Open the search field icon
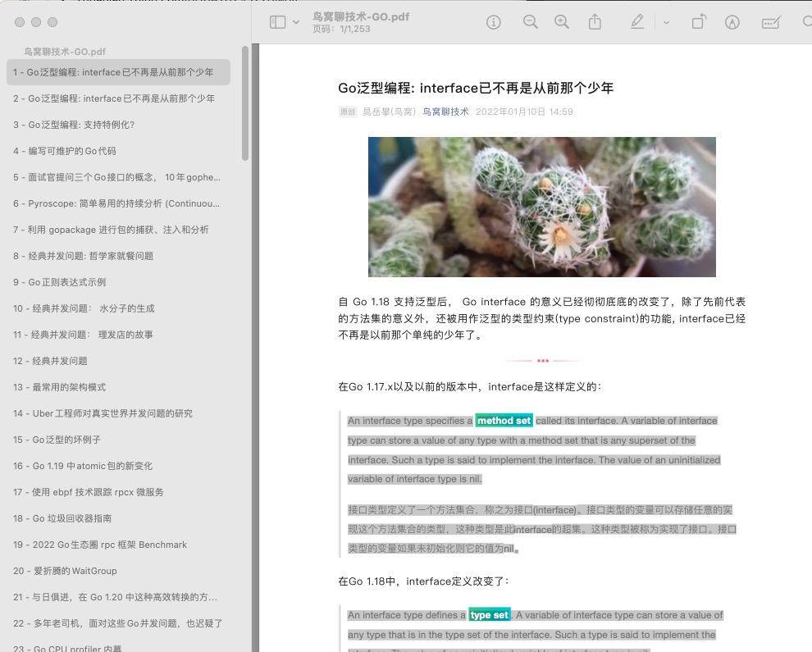 [x=807, y=22]
